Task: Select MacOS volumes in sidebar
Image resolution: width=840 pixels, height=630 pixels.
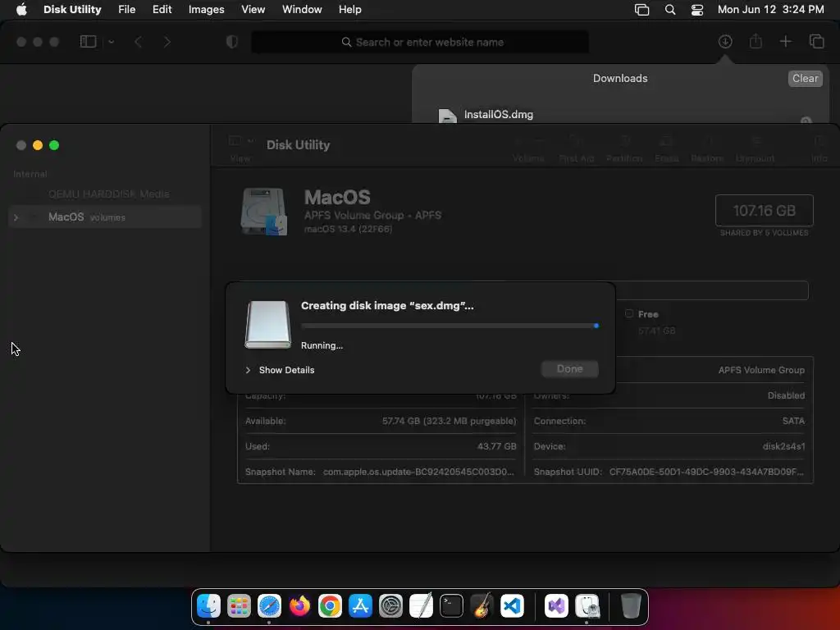Action: pos(105,217)
